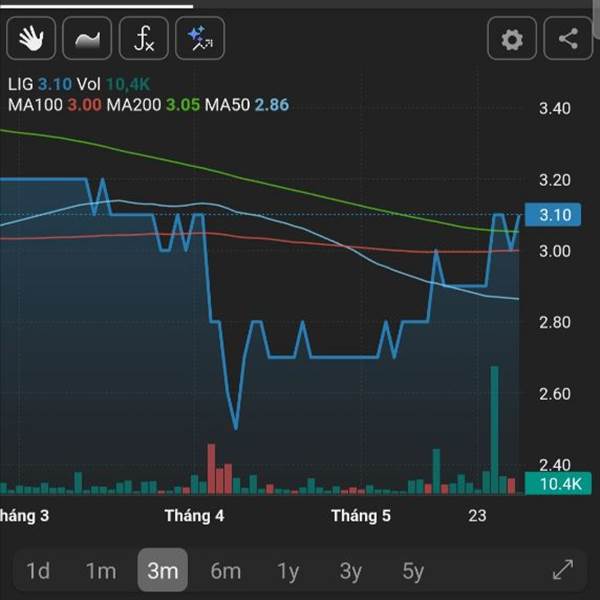This screenshot has width=600, height=600.
Task: Switch to 1y time range
Action: [x=288, y=571]
